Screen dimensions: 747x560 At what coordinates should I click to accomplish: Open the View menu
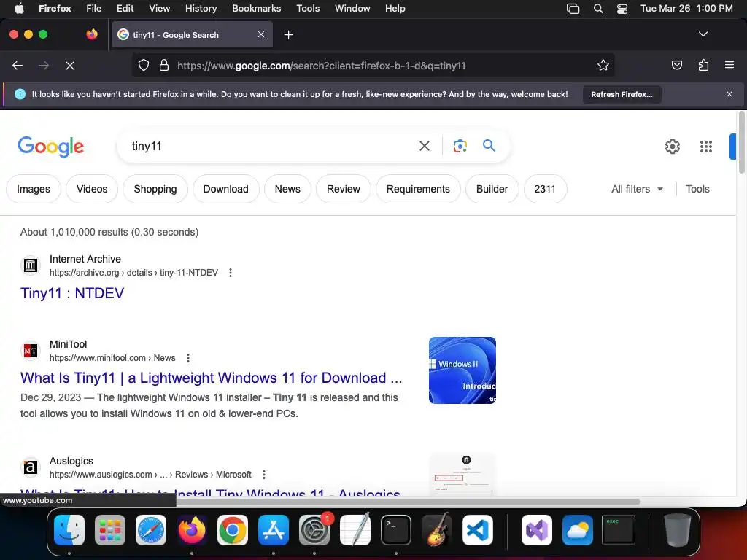[x=159, y=8]
